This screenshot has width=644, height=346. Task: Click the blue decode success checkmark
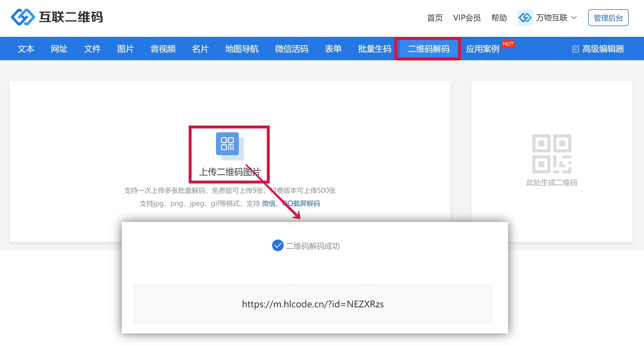click(x=278, y=245)
